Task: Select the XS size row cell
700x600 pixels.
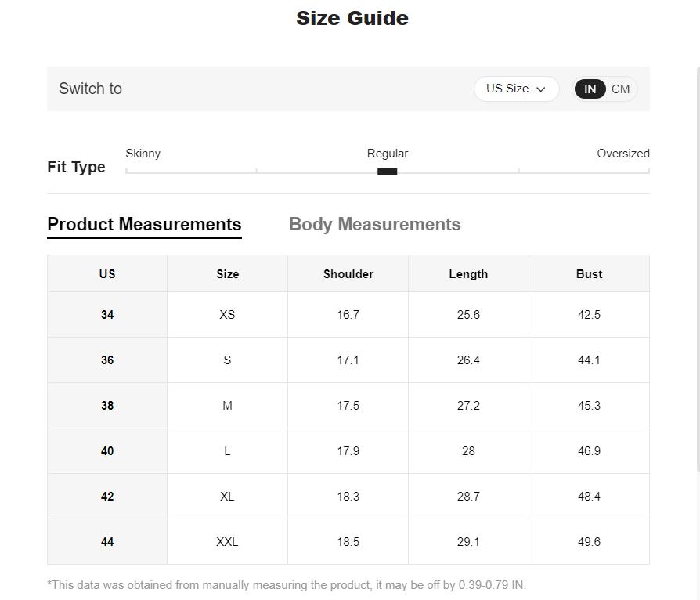Action: click(x=227, y=314)
